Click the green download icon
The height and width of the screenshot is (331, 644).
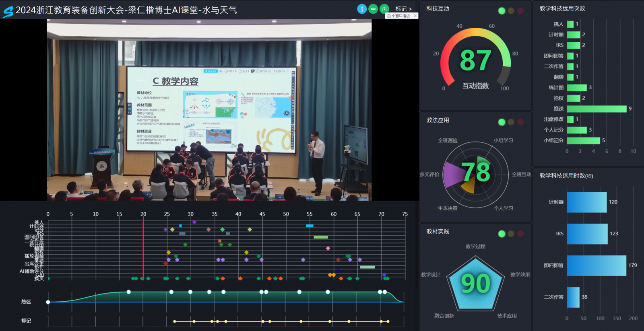click(x=384, y=9)
